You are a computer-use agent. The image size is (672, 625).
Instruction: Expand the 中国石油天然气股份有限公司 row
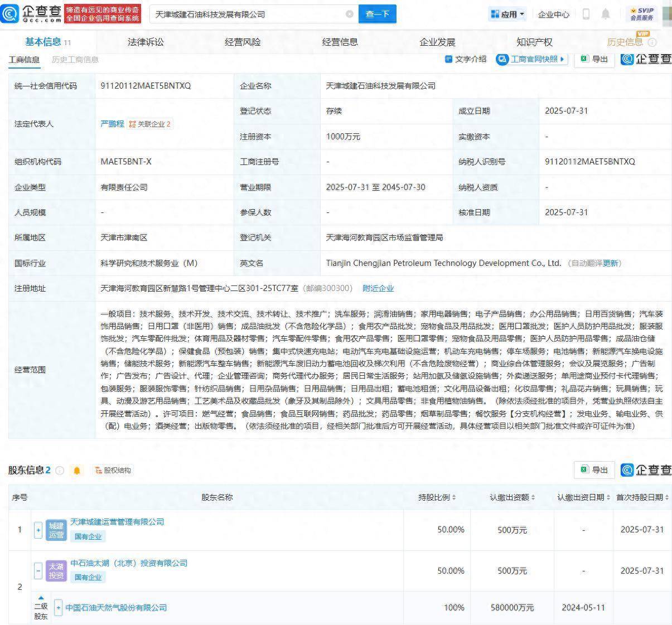59,608
